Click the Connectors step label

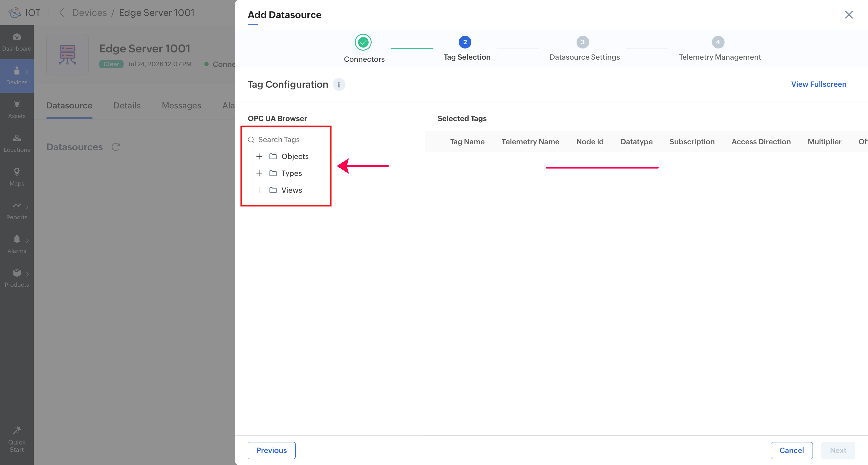364,59
